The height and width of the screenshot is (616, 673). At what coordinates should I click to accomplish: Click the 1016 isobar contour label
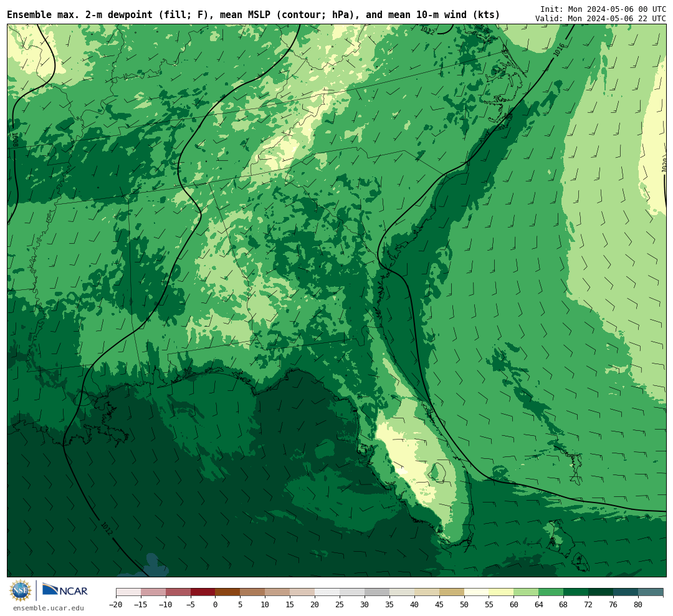[559, 50]
